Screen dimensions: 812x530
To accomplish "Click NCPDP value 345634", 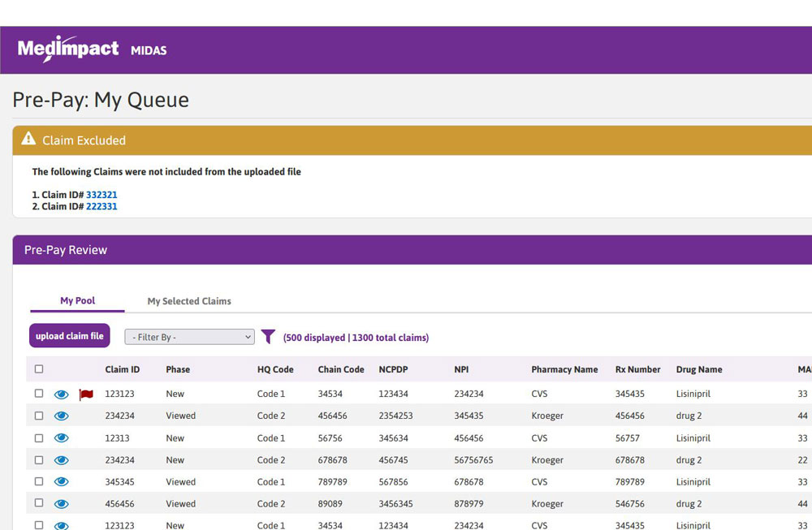I will (393, 438).
